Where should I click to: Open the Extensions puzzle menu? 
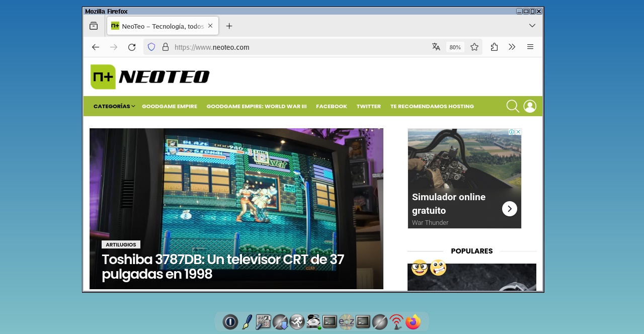click(494, 47)
